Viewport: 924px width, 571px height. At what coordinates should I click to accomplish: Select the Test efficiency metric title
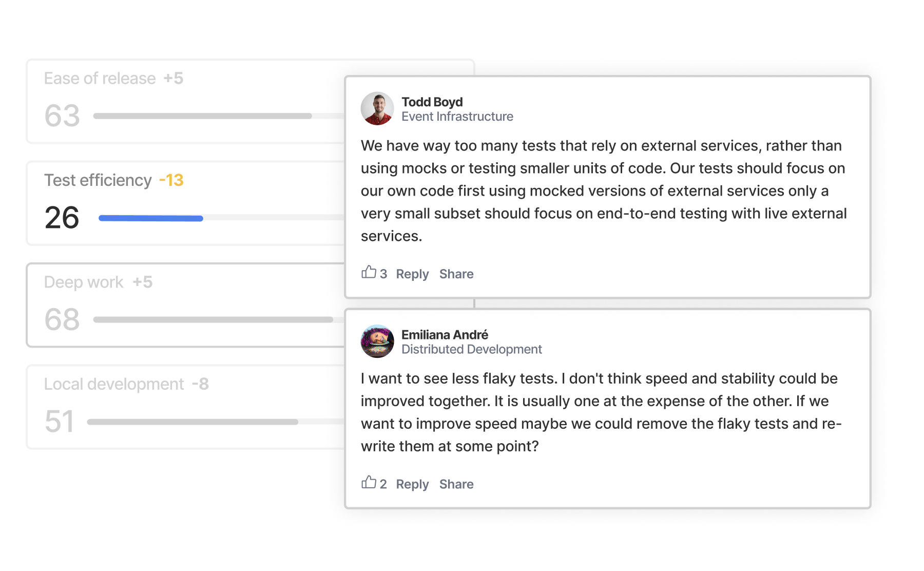pyautogui.click(x=98, y=180)
